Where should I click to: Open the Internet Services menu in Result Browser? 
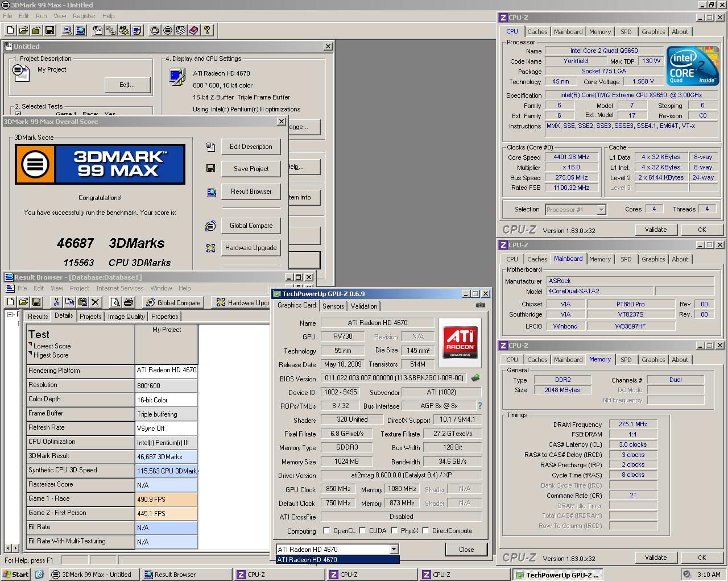coord(119,288)
